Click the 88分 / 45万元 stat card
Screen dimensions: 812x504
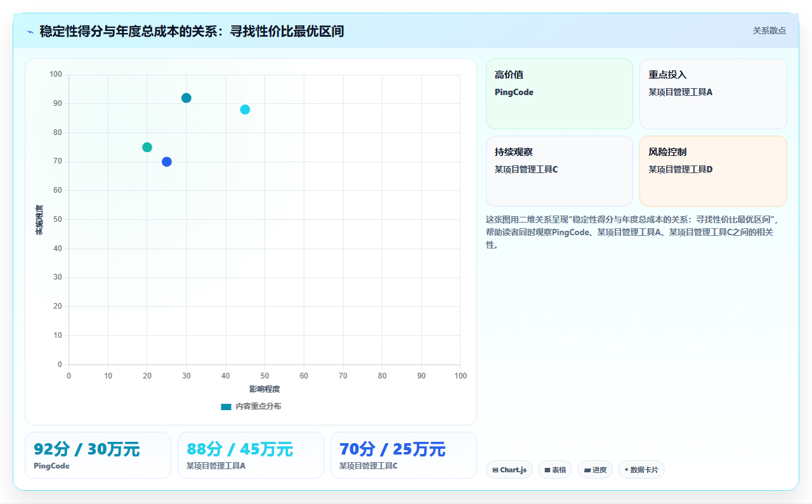pos(251,455)
